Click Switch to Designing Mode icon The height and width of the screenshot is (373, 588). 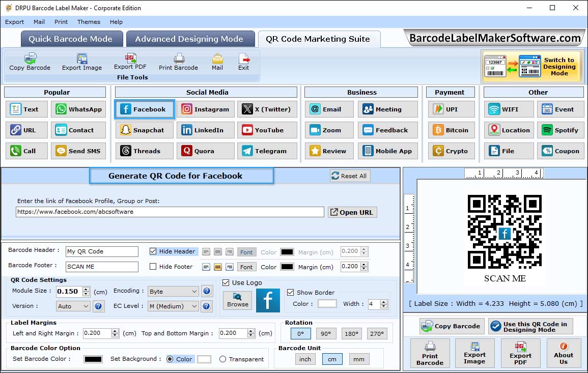532,66
